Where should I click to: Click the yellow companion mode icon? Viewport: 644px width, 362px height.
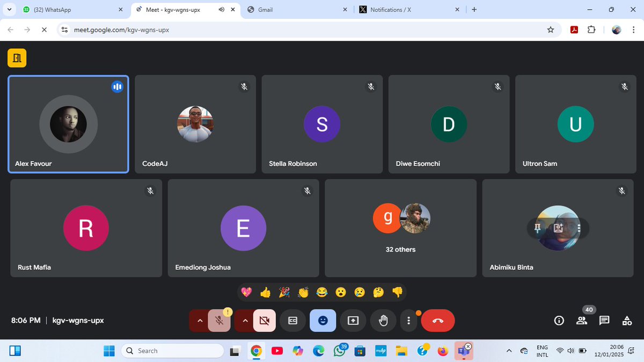point(17,58)
